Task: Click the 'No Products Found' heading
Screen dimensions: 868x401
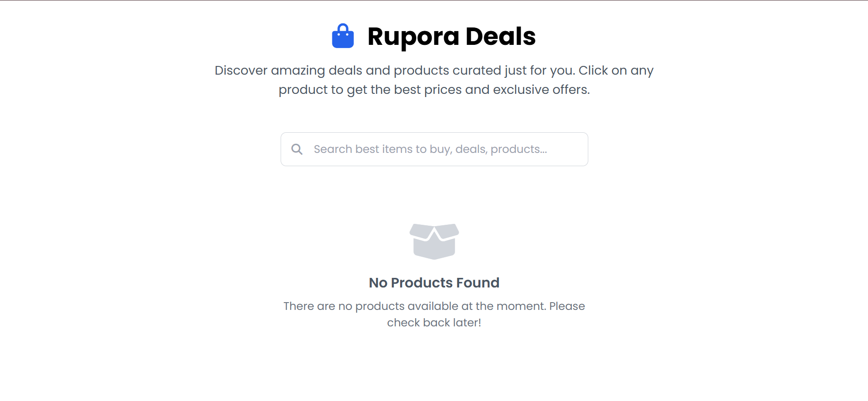Action: pyautogui.click(x=434, y=282)
